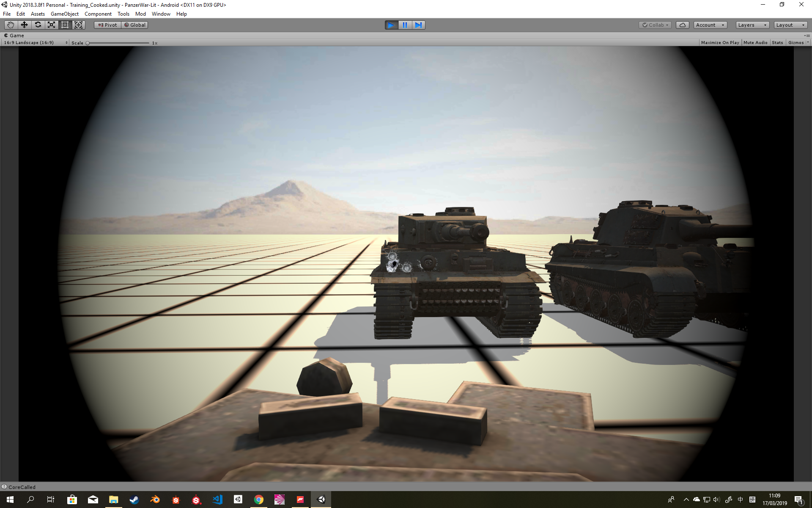Stop play mode with Play button
The height and width of the screenshot is (508, 812).
pos(391,25)
